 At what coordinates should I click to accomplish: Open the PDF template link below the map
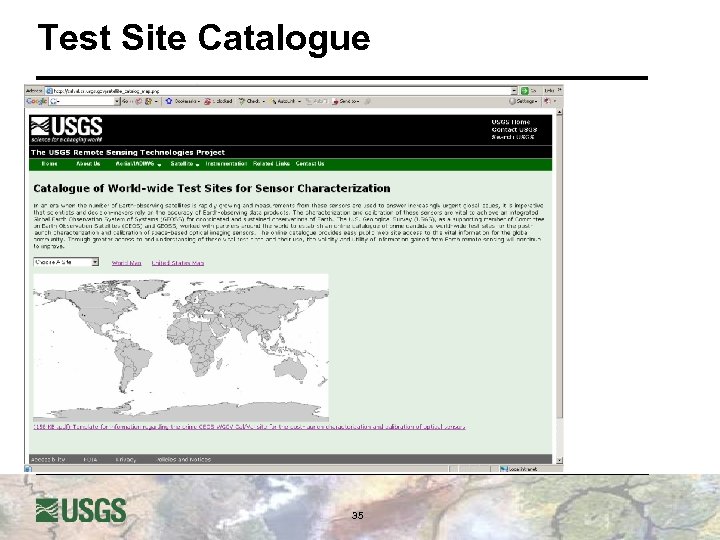pos(249,427)
